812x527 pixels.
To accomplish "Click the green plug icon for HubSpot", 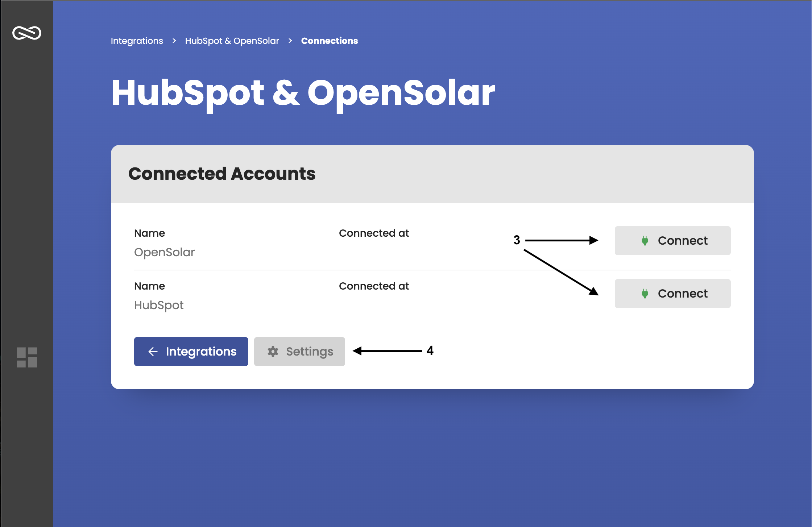I will pos(645,294).
